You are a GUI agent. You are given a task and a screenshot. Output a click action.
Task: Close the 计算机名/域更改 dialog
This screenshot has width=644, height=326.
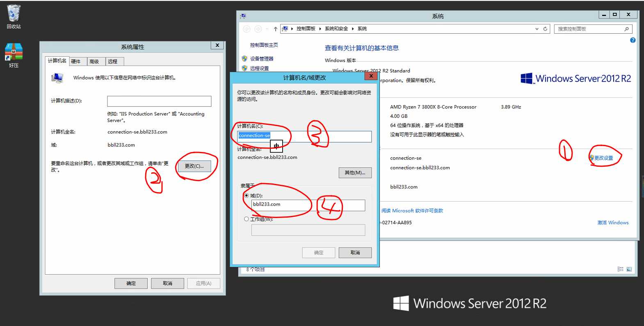(371, 76)
